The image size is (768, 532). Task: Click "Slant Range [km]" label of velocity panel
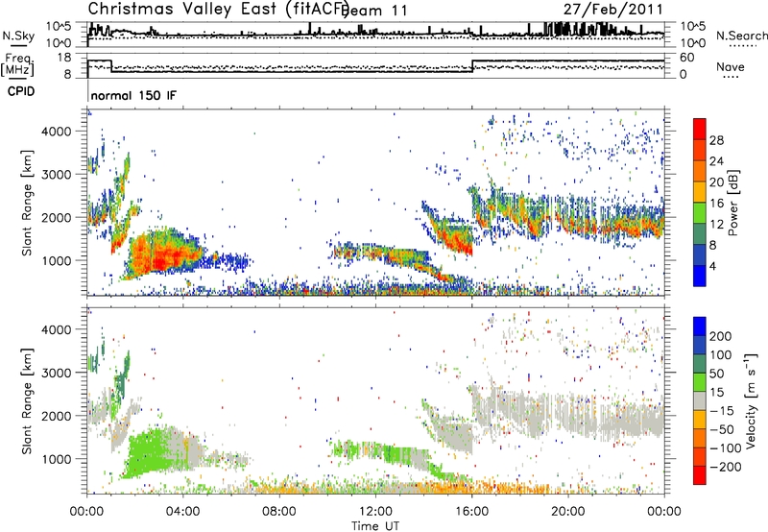click(x=27, y=400)
